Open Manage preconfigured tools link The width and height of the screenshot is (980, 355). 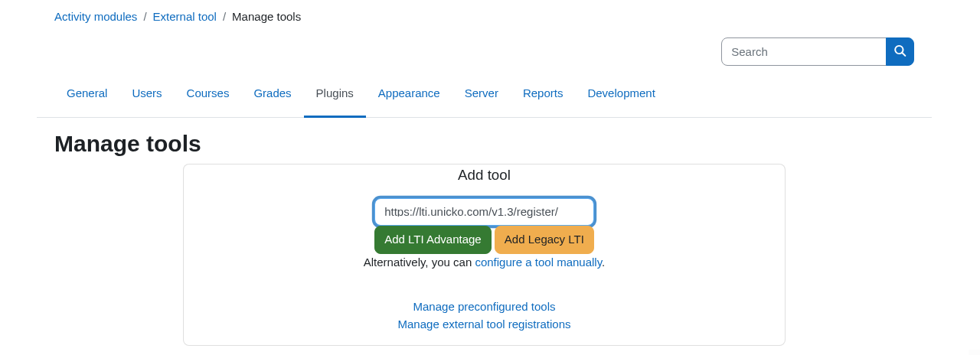tap(484, 306)
